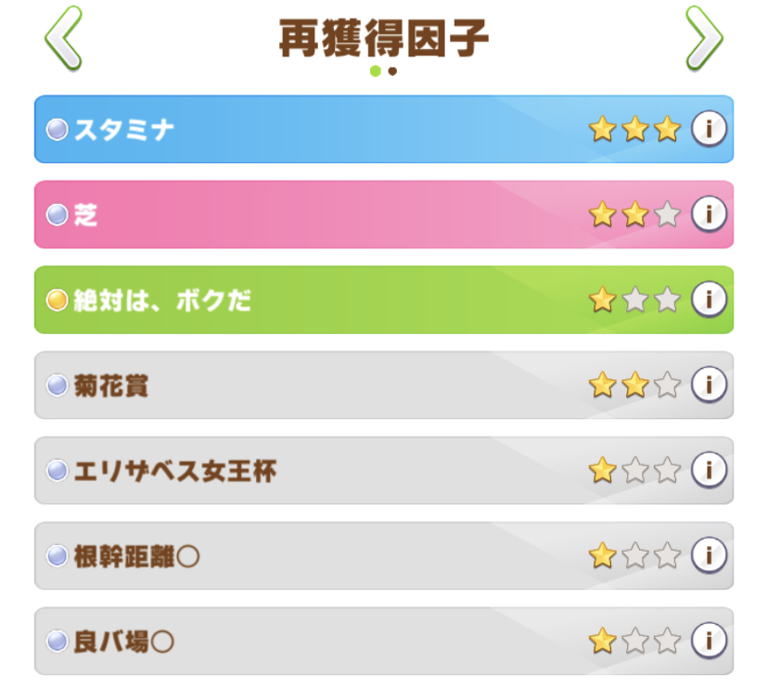Viewport: 768px width, 700px height.
Task: Open info icon for 根幹距離○
Action: point(709,555)
